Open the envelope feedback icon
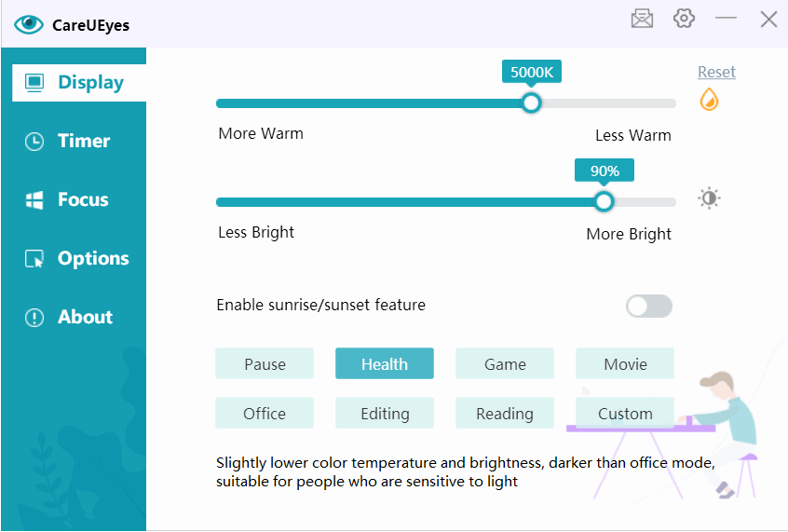788x532 pixels. 642,20
